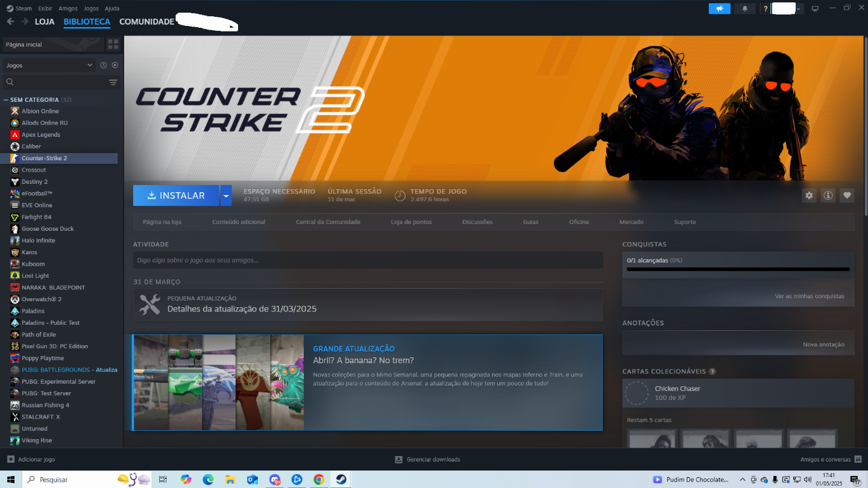Click the INSTALAR button
This screenshot has height=488, width=868.
pyautogui.click(x=176, y=195)
